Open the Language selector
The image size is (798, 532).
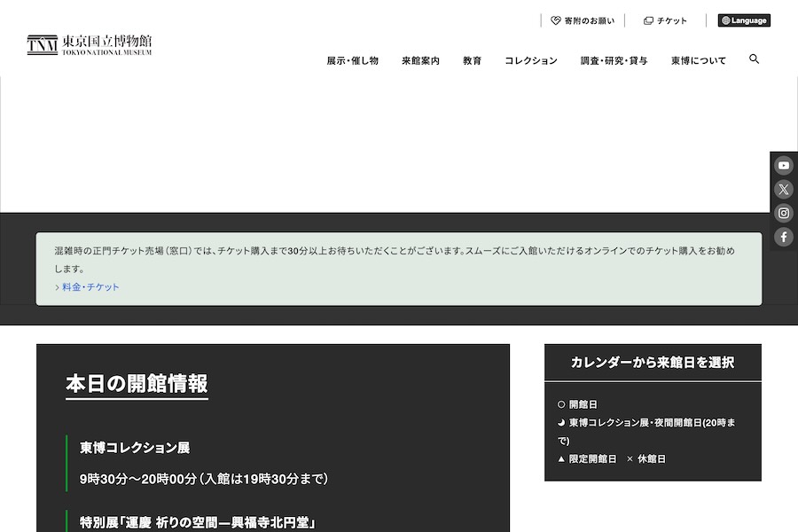click(x=744, y=20)
